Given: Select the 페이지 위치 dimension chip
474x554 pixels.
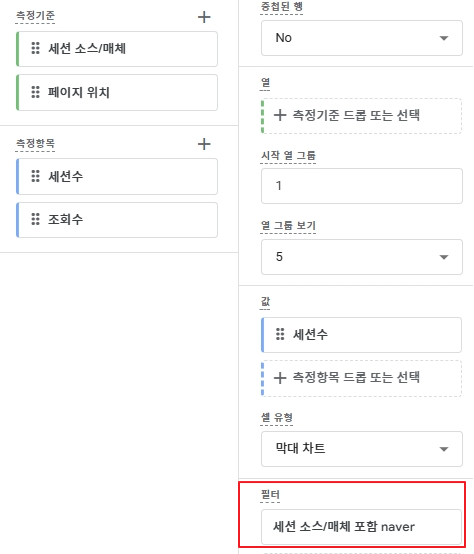Looking at the screenshot, I should coord(117,93).
